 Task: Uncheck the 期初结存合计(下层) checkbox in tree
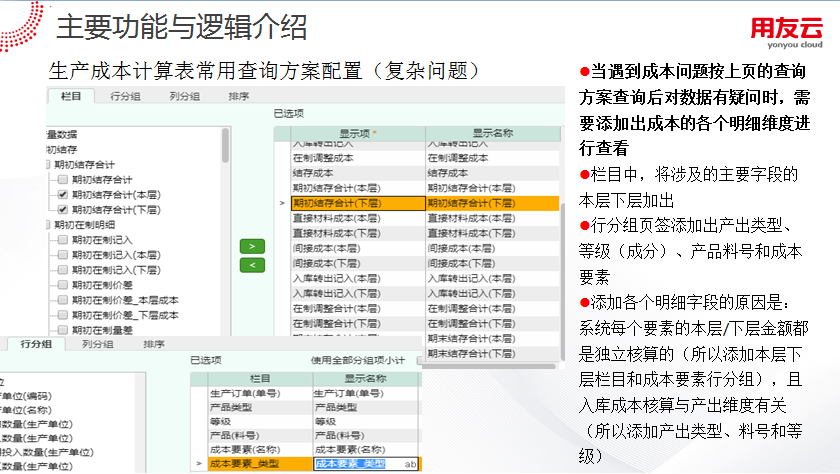click(x=63, y=210)
